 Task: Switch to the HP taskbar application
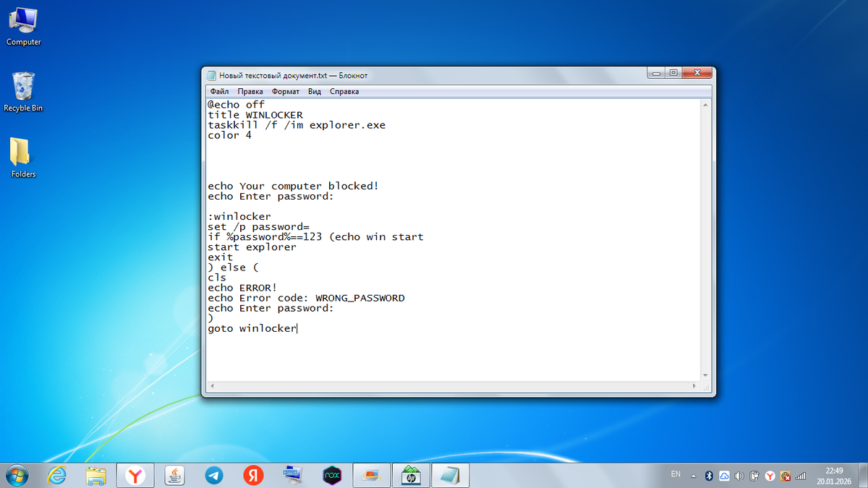(410, 475)
